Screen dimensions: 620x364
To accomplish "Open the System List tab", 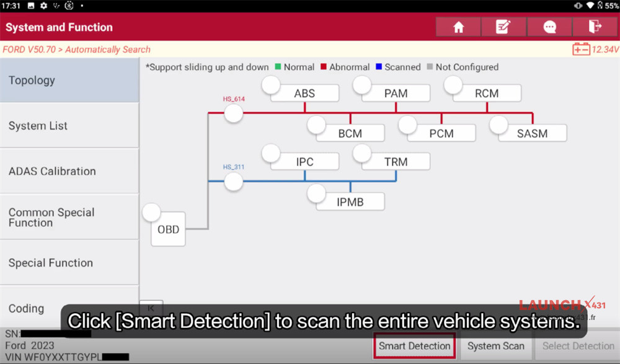I will point(69,126).
